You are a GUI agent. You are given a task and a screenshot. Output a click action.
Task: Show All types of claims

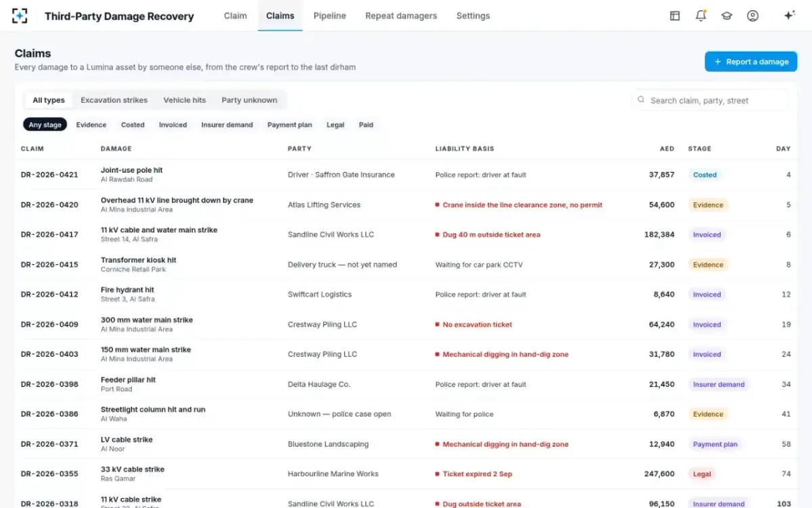tap(49, 100)
